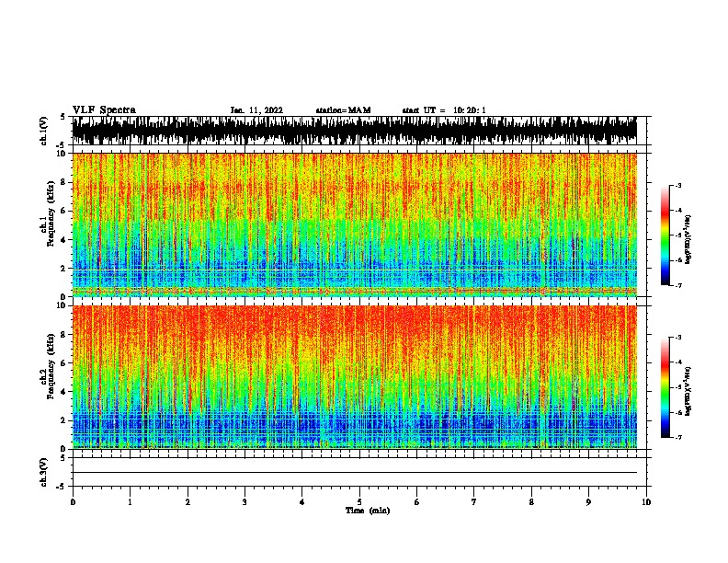Click the flat line in the ch.3(V) panel
This screenshot has width=728, height=563.
click(x=355, y=473)
